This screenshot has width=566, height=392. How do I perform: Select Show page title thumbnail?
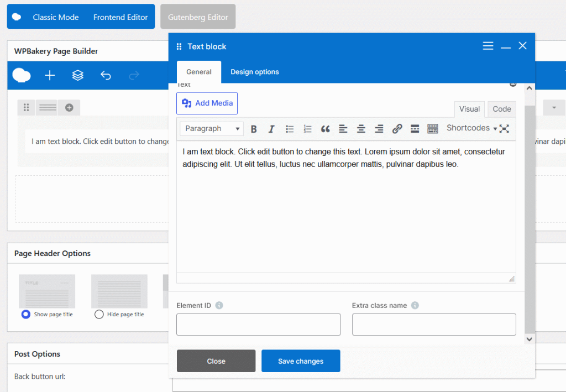pyautogui.click(x=47, y=291)
